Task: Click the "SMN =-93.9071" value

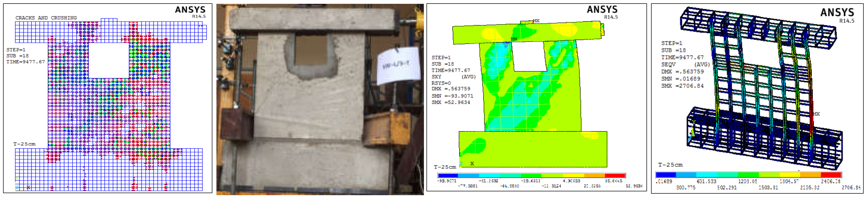Action: [x=452, y=96]
